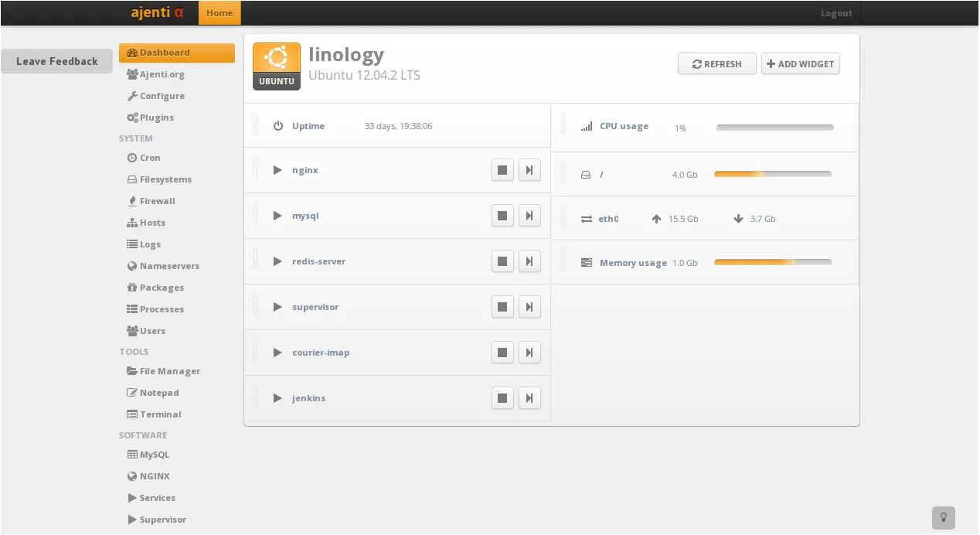Click the Memory usage progress bar
The image size is (980, 535).
coord(772,262)
